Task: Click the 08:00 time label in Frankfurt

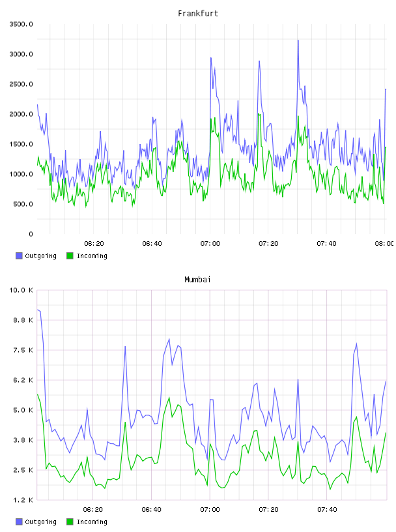Action: (384, 244)
